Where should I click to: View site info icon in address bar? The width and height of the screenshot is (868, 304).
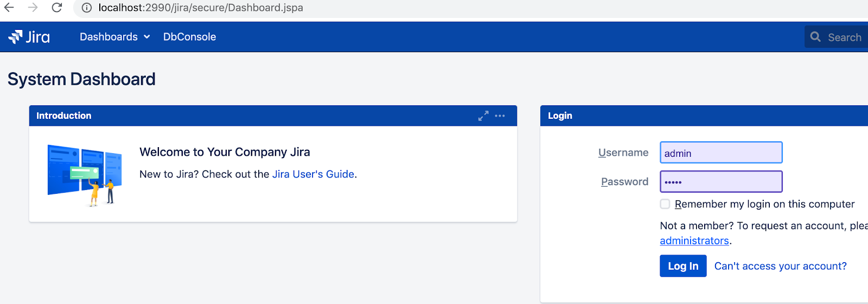[87, 8]
